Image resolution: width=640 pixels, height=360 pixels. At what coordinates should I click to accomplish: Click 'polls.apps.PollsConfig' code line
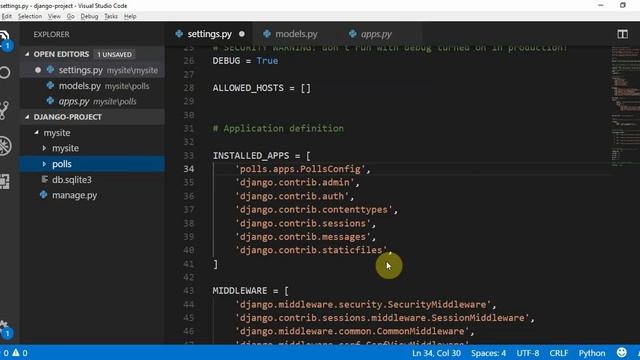click(x=302, y=169)
